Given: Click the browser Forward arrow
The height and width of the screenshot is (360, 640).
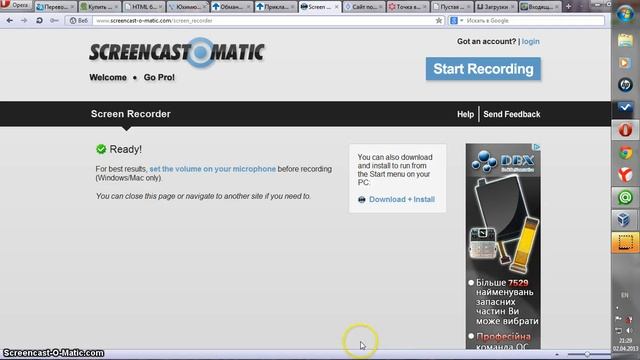Looking at the screenshot, I should [24, 20].
